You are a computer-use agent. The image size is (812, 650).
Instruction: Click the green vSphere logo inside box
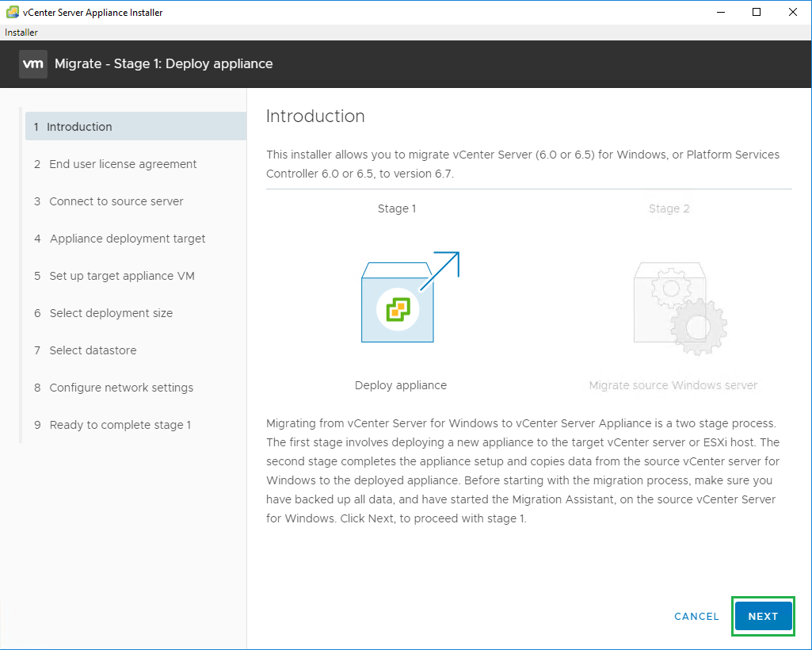(397, 309)
